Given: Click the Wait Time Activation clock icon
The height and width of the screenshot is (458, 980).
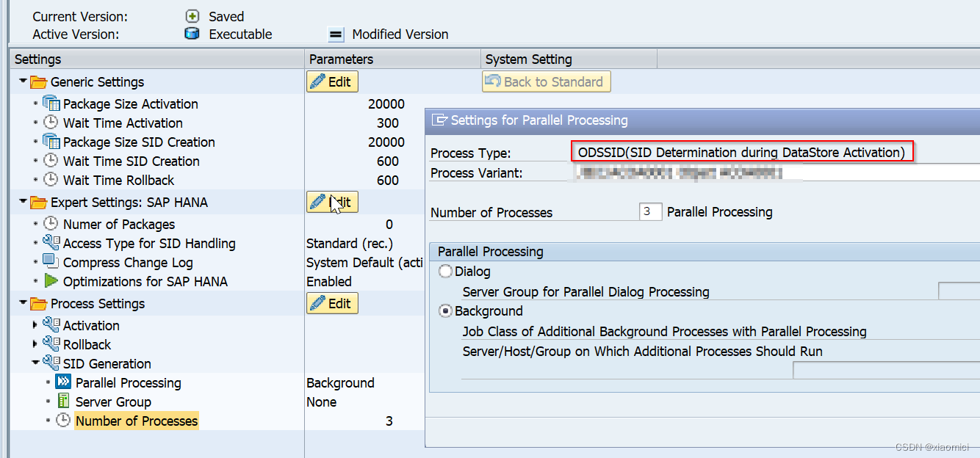Looking at the screenshot, I should click(x=51, y=123).
